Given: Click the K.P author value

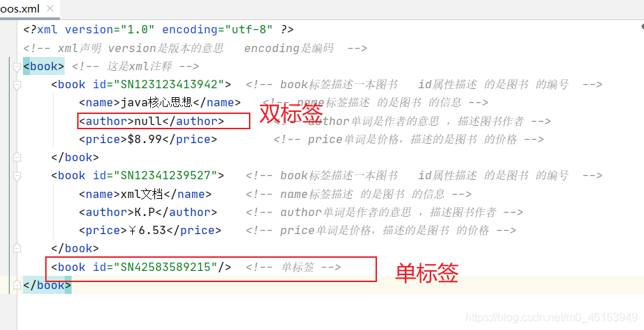Looking at the screenshot, I should click(x=145, y=212).
